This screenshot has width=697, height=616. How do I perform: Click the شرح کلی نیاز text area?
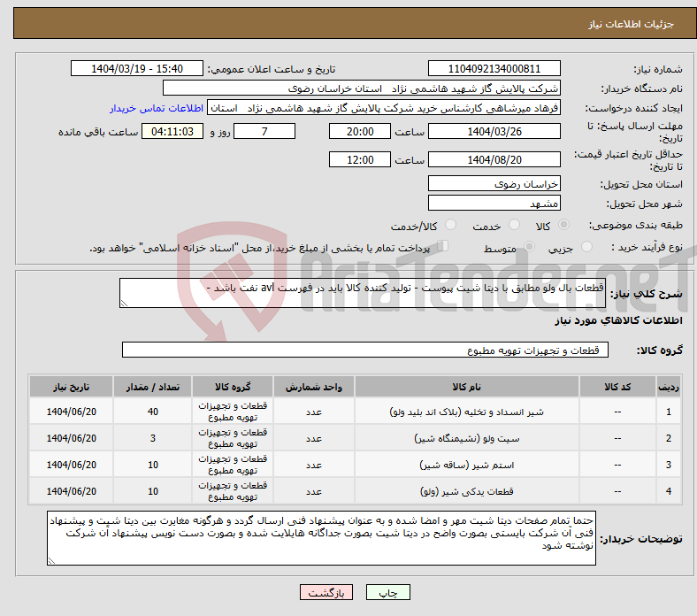(x=363, y=293)
